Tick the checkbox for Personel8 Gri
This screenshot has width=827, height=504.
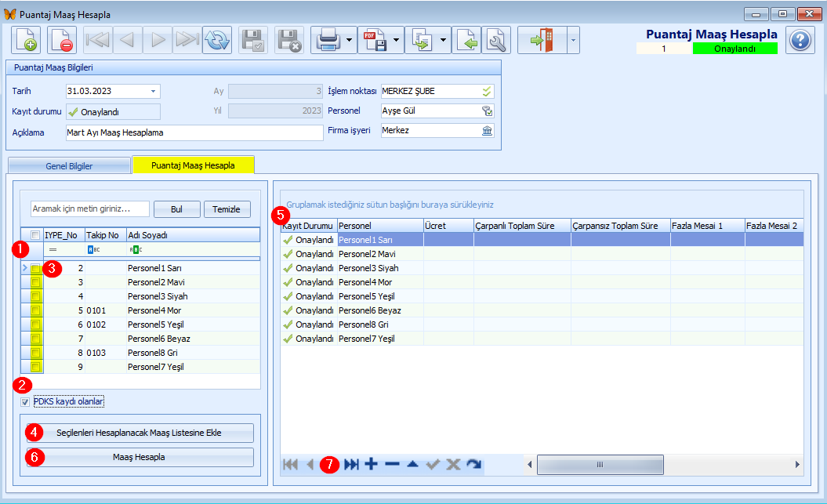[x=35, y=353]
